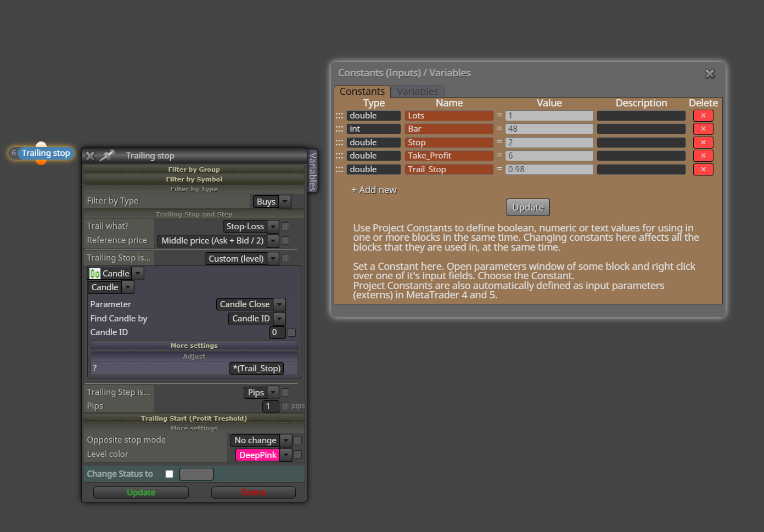
Task: Click + Add new constant link
Action: point(374,190)
